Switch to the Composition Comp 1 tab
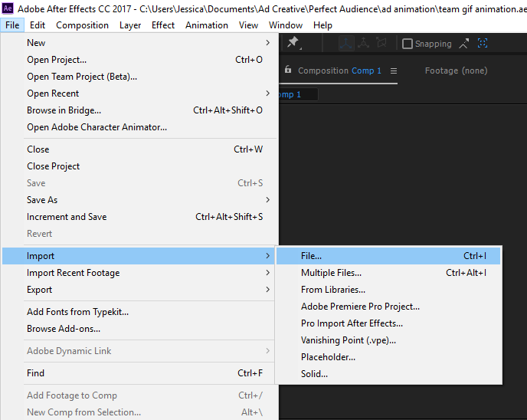Screen dimensions: 527x420 click(x=339, y=71)
